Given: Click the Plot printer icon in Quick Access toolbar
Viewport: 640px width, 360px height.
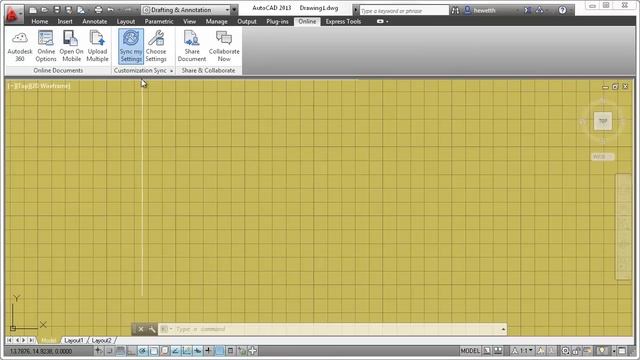Looking at the screenshot, I should [98, 10].
